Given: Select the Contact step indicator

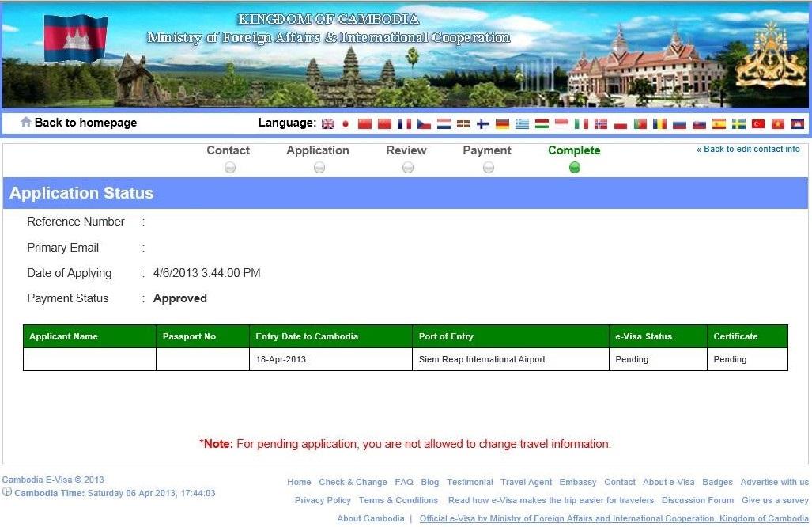Looking at the screenshot, I should [230, 168].
